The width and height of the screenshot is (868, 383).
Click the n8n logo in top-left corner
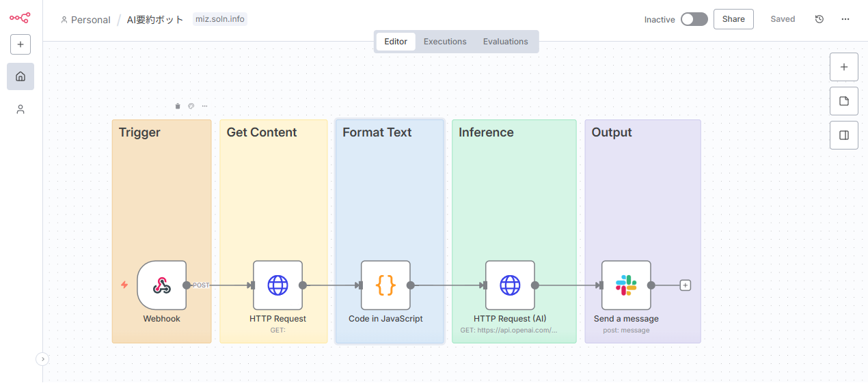20,18
